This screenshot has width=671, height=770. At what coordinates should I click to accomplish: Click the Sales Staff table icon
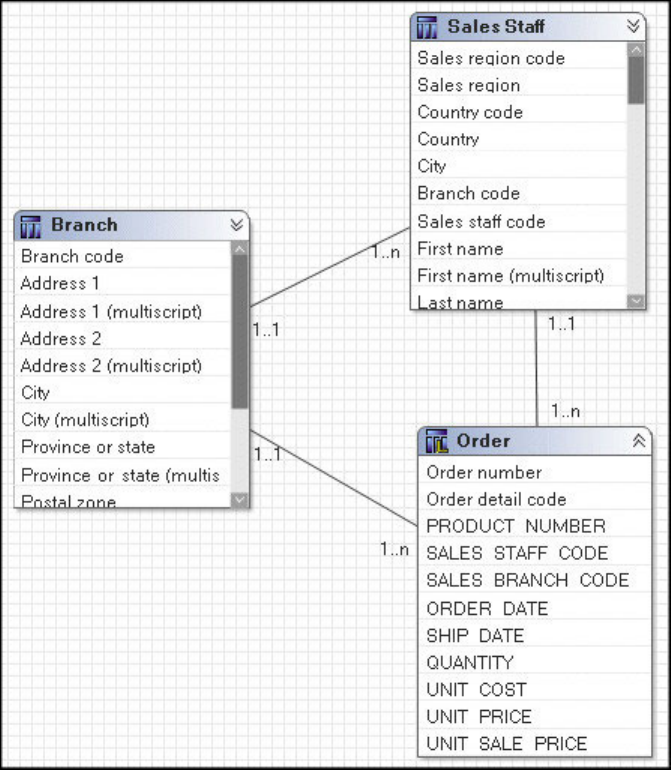(427, 27)
